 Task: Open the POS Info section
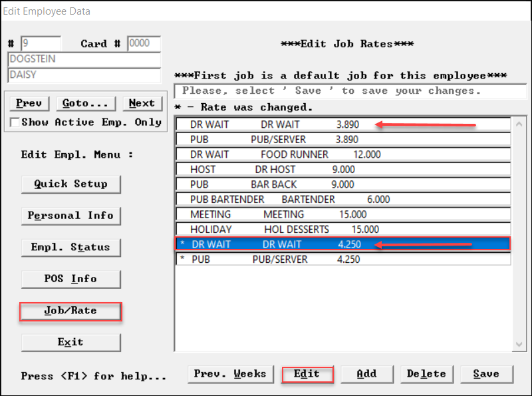[x=70, y=279]
